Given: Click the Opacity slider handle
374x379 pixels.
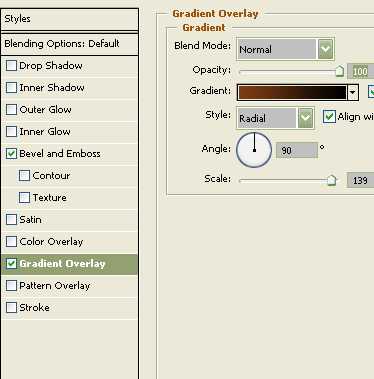Looking at the screenshot, I should 339,71.
